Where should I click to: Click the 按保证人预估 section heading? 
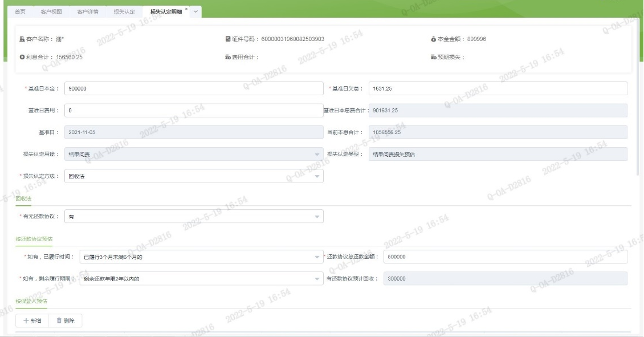tap(31, 301)
